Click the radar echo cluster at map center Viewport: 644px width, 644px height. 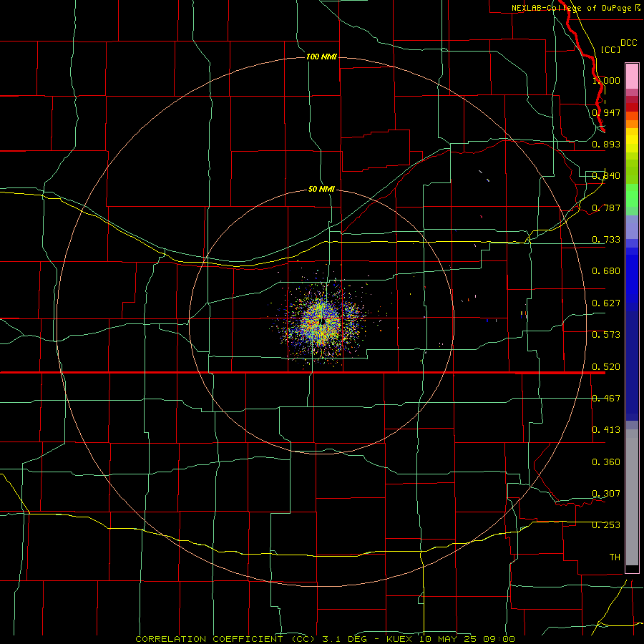click(x=323, y=321)
